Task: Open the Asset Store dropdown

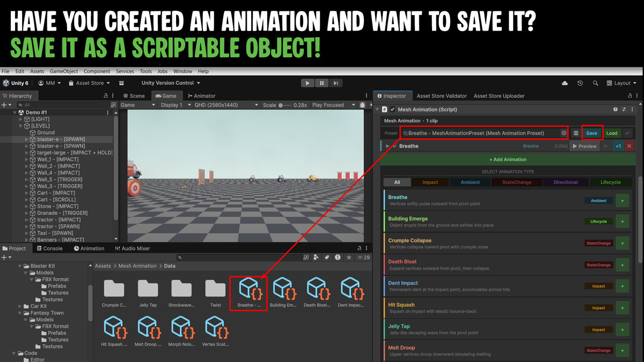Action: [89, 83]
